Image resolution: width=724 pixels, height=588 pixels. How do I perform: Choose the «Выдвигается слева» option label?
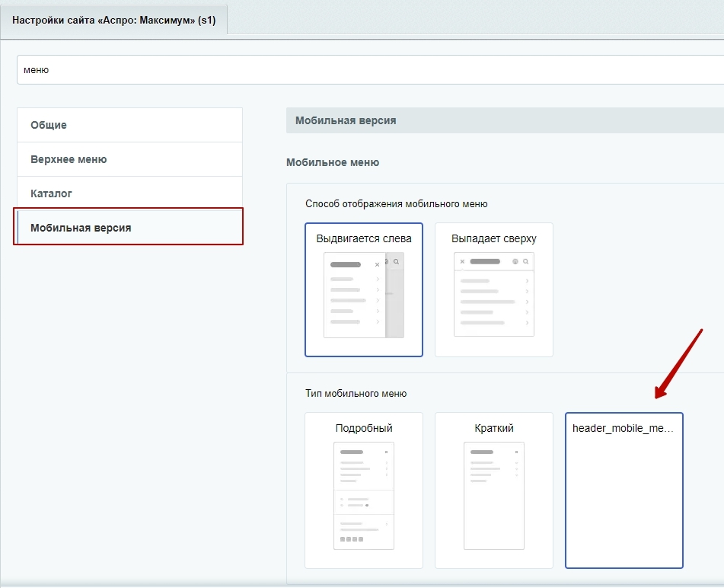[x=364, y=238]
